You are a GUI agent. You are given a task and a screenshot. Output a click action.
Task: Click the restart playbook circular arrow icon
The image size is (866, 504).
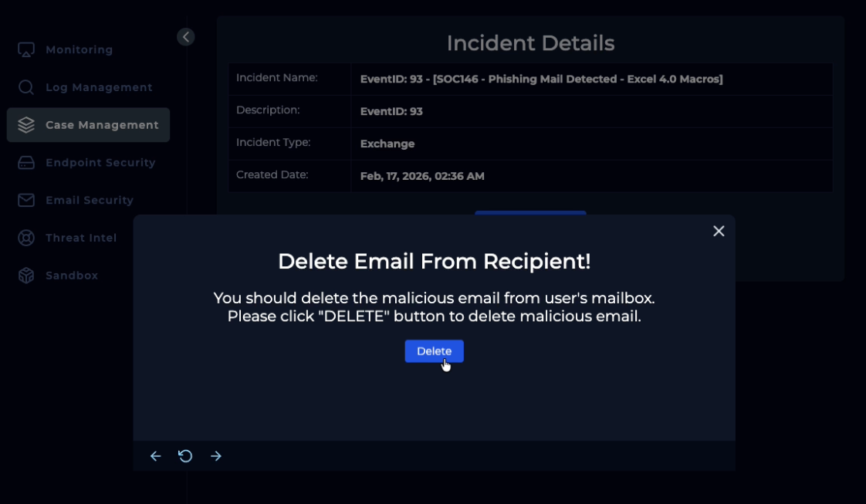pos(185,456)
